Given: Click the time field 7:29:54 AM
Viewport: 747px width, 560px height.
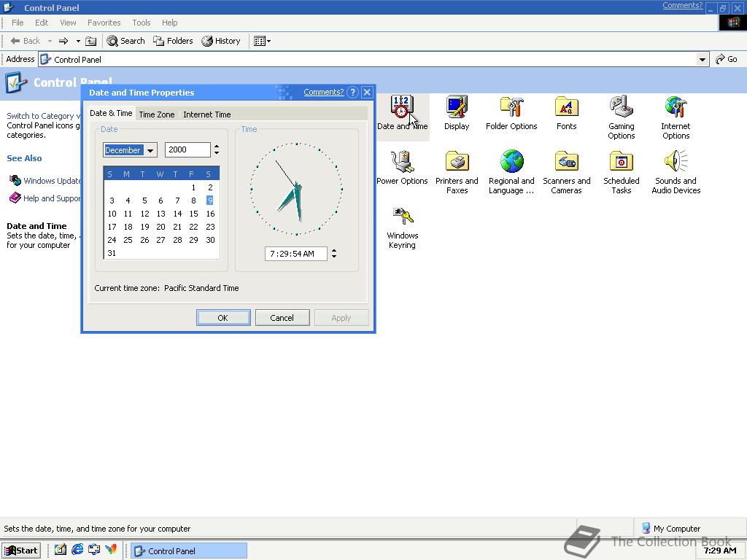Looking at the screenshot, I should point(296,254).
